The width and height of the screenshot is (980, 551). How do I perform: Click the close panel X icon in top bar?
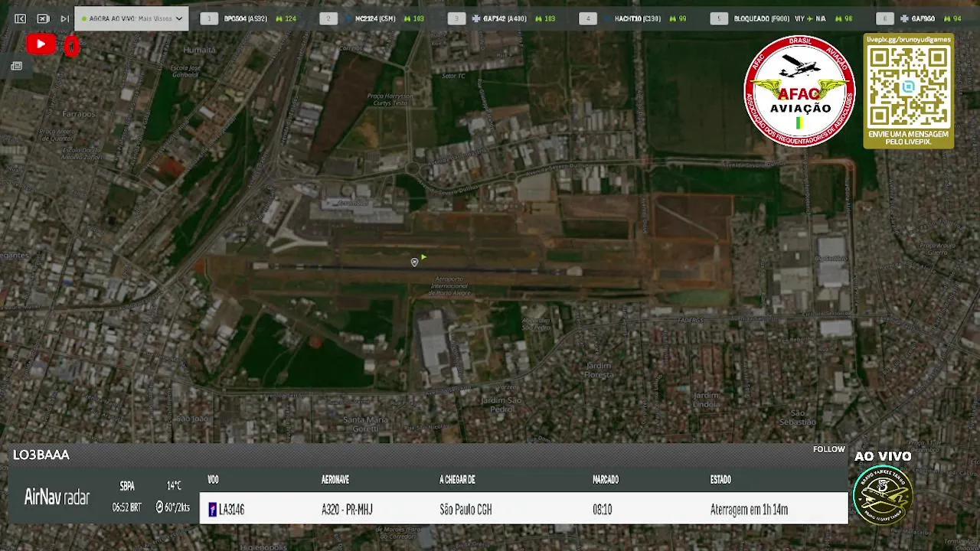coord(43,18)
